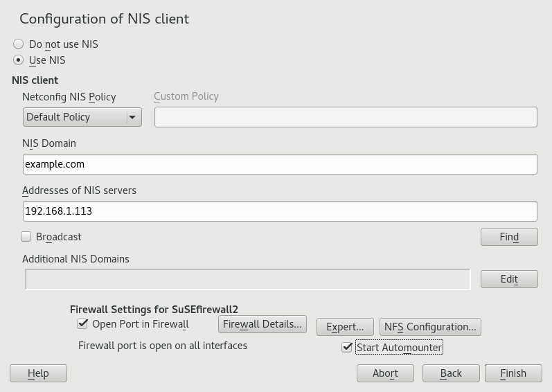Click the Additional NIS Domains list box

[x=247, y=279]
